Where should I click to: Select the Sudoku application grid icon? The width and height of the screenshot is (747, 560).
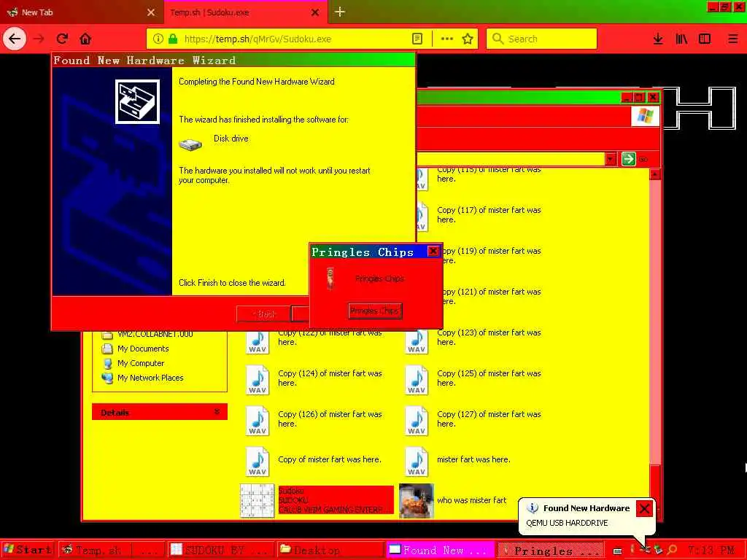tap(258, 500)
